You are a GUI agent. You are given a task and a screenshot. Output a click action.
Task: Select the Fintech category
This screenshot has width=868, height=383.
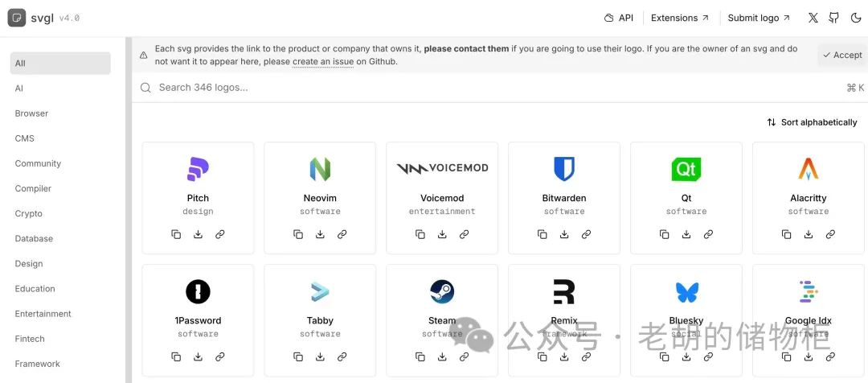tap(60, 339)
